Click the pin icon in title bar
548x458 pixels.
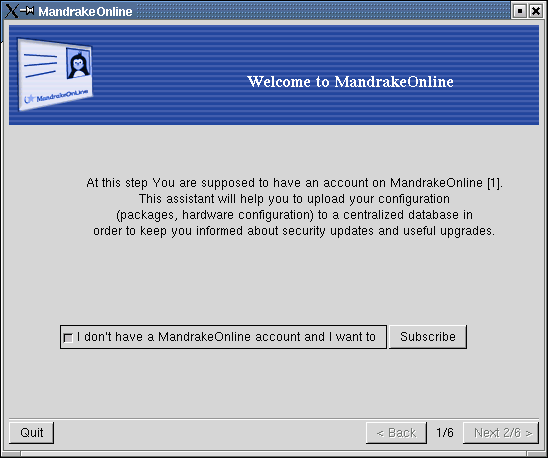(27, 11)
